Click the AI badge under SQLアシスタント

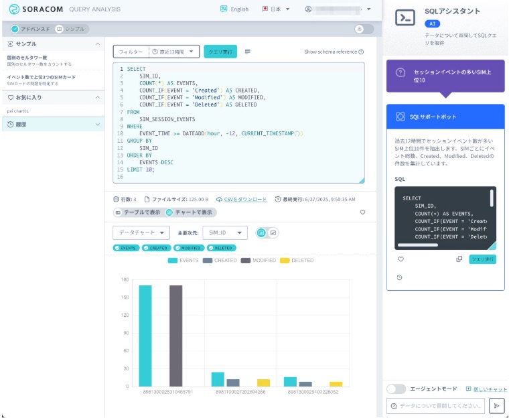[x=433, y=23]
